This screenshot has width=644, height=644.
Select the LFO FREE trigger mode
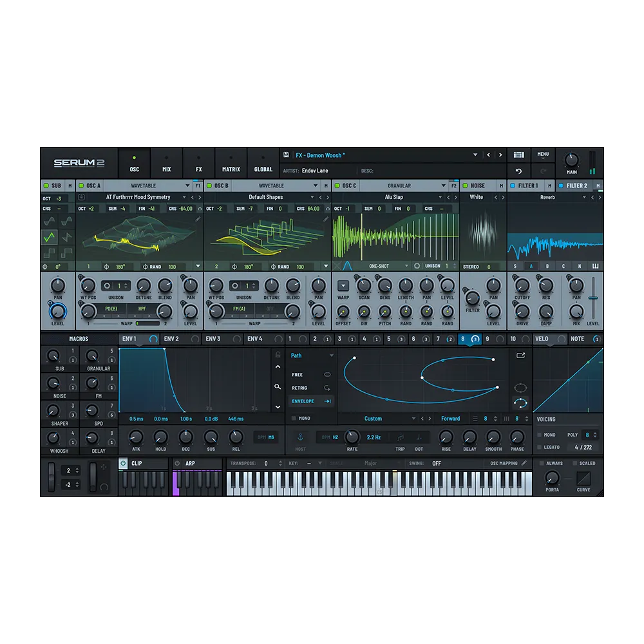(x=311, y=375)
